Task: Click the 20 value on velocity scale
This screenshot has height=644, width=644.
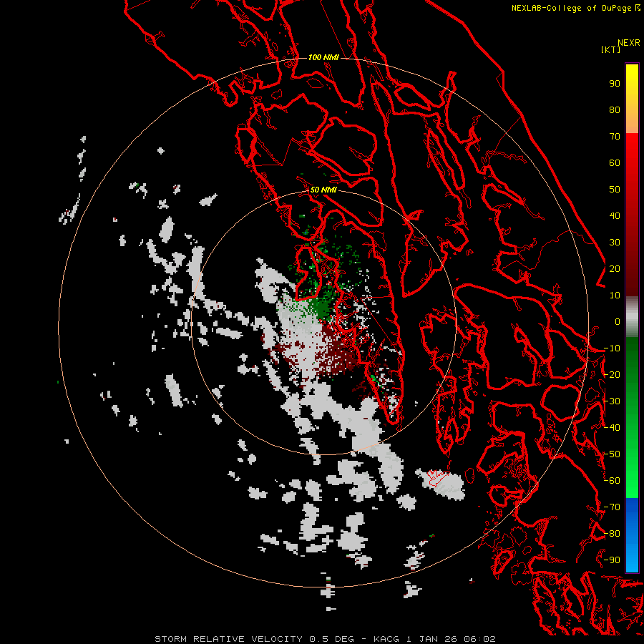Action: (615, 268)
